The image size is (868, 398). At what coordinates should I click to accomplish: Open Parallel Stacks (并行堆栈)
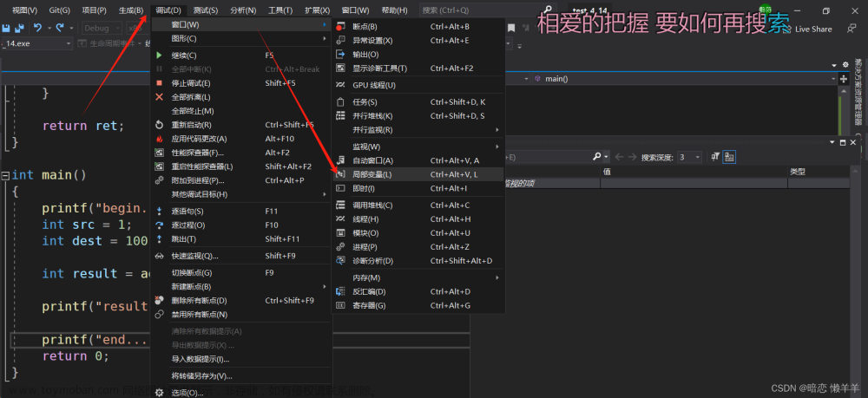click(418, 116)
